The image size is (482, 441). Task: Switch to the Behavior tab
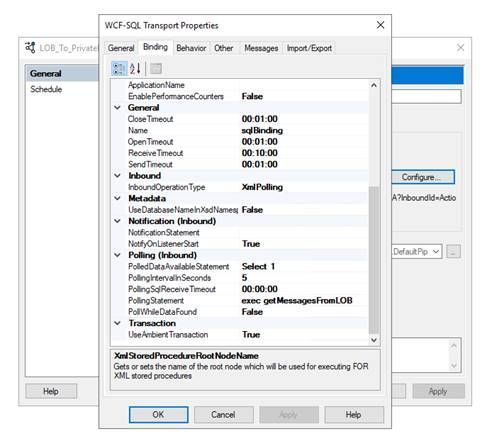(191, 48)
